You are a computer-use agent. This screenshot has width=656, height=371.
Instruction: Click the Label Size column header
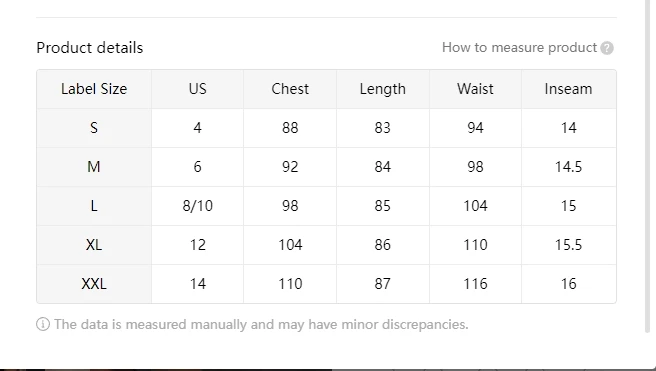94,89
